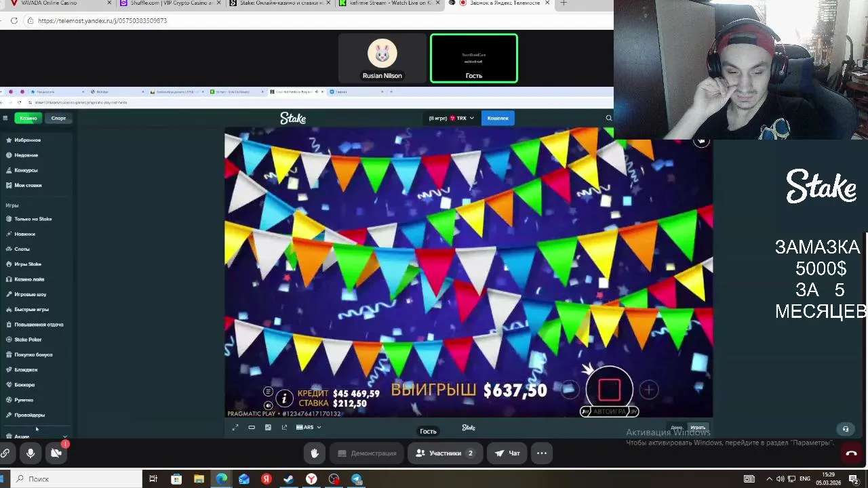This screenshot has height=488, width=868.
Task: Decrease the bet with the minus button
Action: (570, 390)
